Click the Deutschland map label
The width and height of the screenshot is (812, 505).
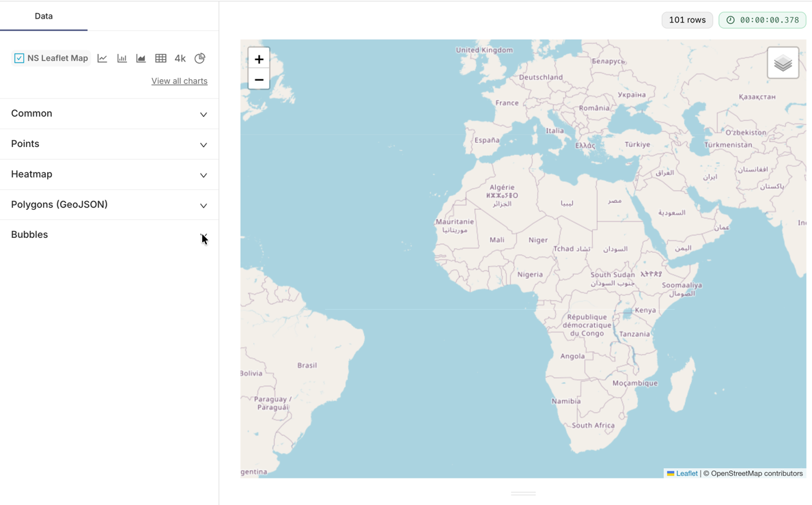pyautogui.click(x=541, y=77)
